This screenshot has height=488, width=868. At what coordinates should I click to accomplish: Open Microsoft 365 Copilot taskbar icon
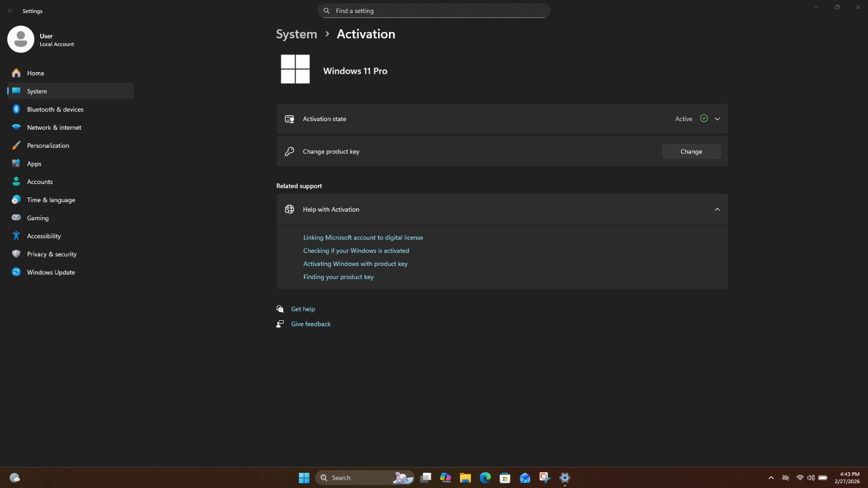(x=445, y=478)
